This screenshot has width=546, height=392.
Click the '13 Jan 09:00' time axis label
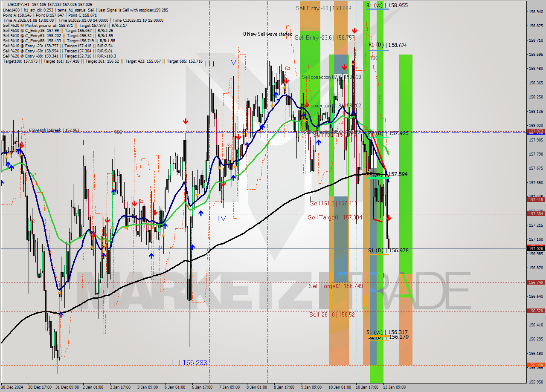point(393,387)
